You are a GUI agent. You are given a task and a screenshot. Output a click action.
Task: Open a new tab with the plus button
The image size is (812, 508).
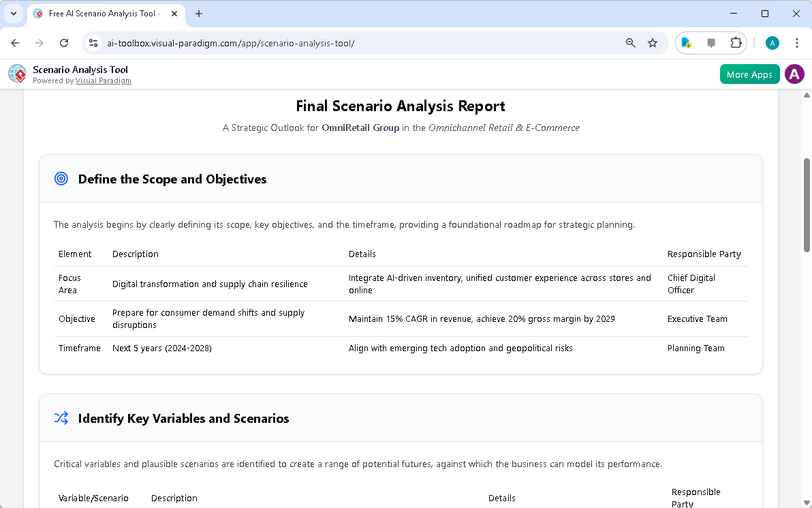tap(198, 14)
